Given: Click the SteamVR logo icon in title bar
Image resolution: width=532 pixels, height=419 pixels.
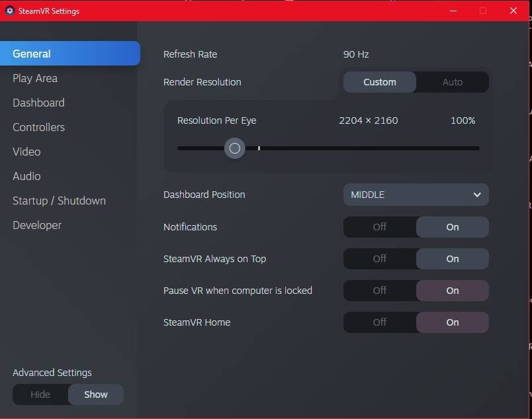Looking at the screenshot, I should (10, 11).
